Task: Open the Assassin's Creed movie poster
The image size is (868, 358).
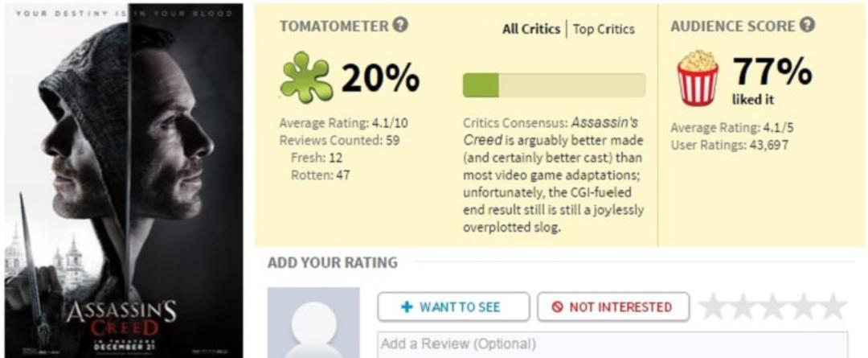Action: 124,181
